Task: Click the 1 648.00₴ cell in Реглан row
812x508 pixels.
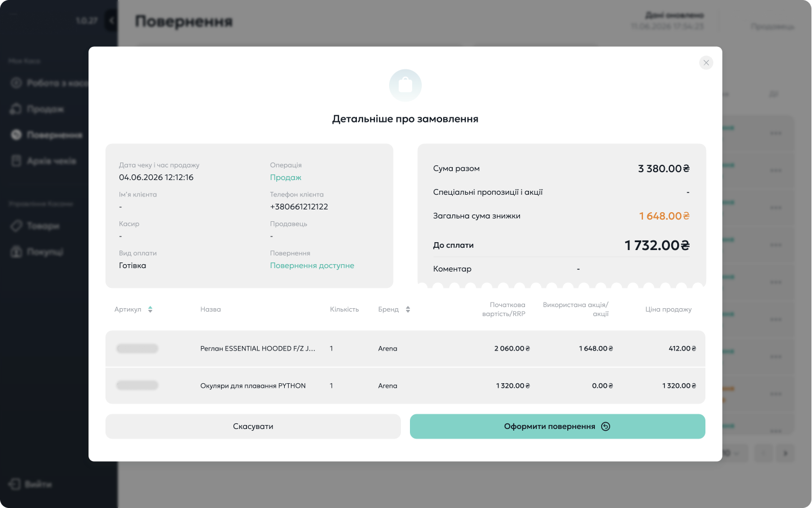Action: click(x=596, y=349)
